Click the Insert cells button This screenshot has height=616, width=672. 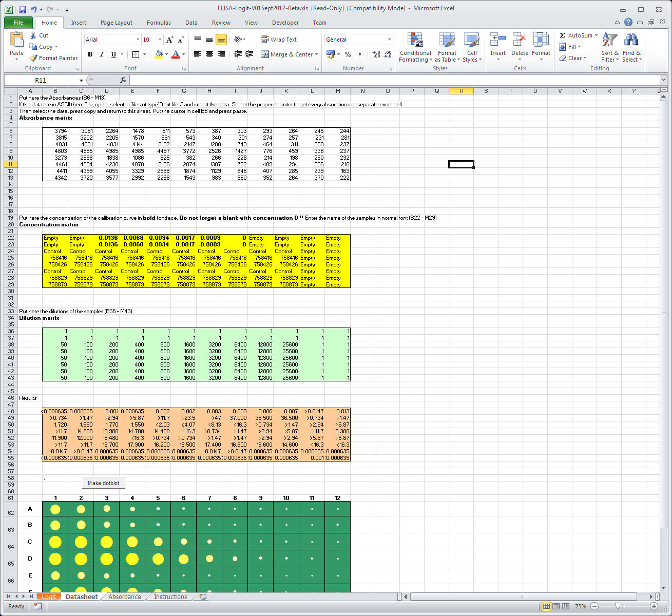pos(498,47)
